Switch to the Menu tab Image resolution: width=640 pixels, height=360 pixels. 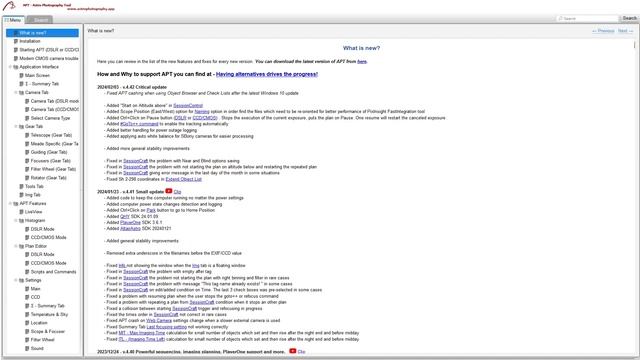point(13,20)
